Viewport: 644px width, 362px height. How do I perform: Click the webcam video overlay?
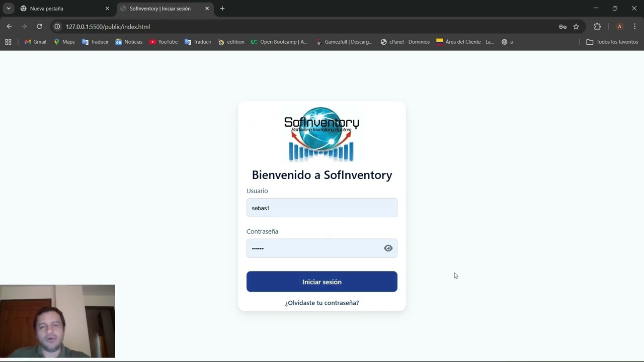pos(57,321)
